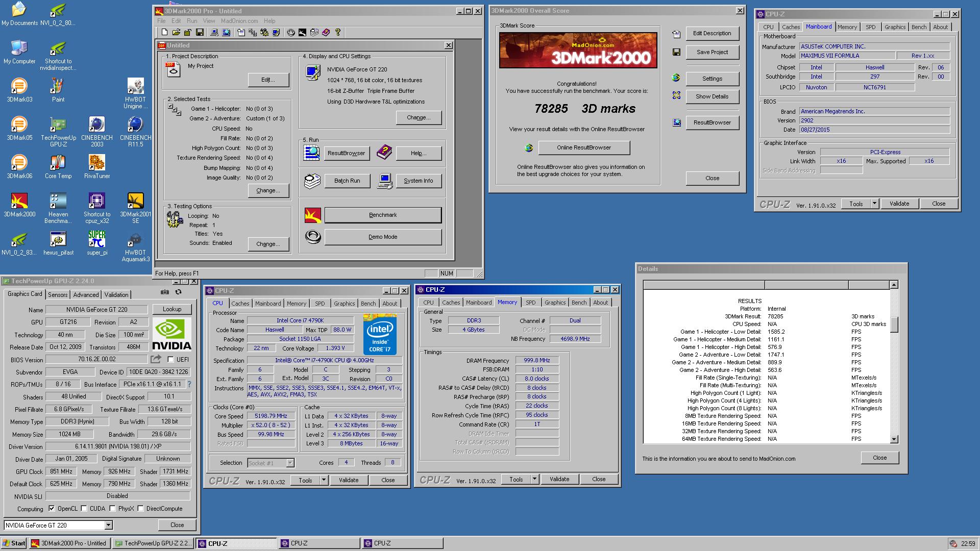Click the Windows Start button

click(x=14, y=543)
